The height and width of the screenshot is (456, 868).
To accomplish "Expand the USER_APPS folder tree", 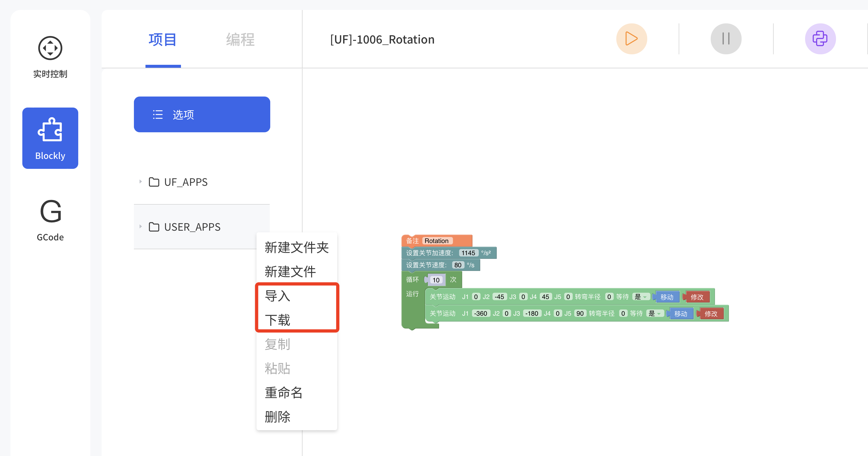I will (141, 227).
